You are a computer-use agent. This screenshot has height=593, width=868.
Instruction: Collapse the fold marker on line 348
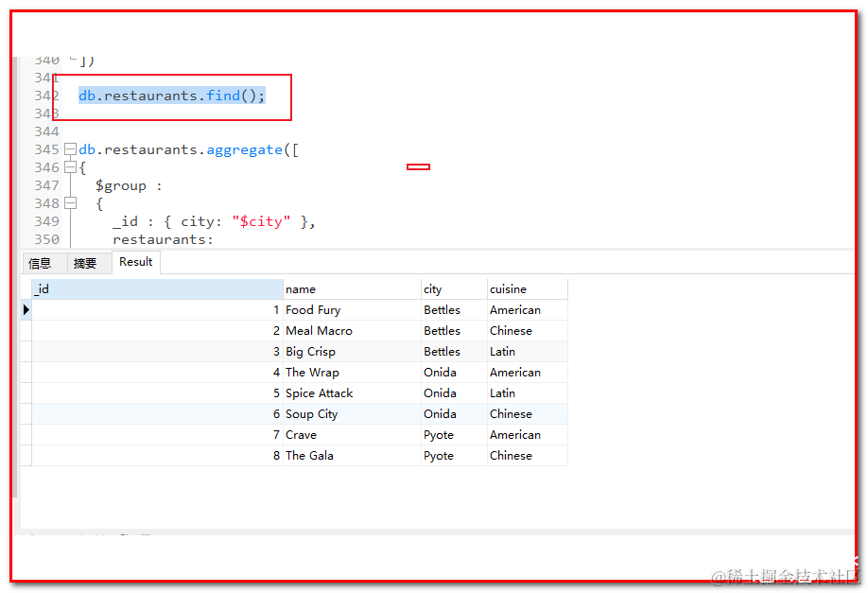(70, 203)
